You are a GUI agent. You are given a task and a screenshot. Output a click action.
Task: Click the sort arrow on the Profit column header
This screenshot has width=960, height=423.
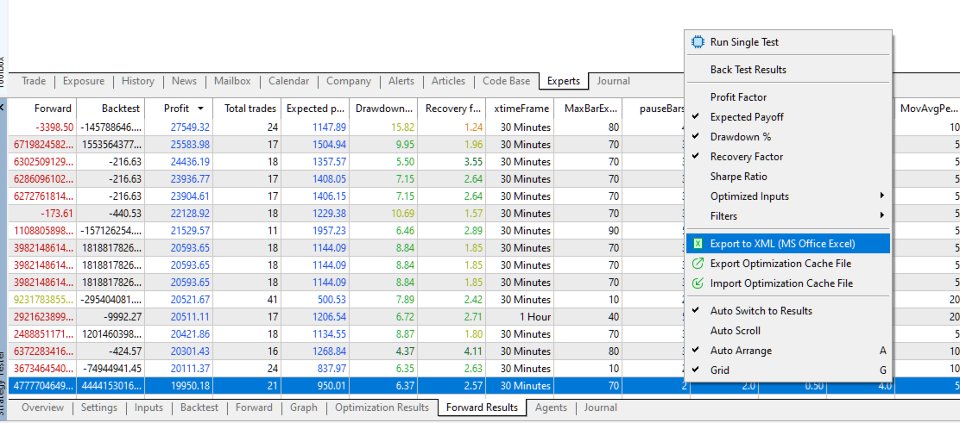click(x=201, y=109)
